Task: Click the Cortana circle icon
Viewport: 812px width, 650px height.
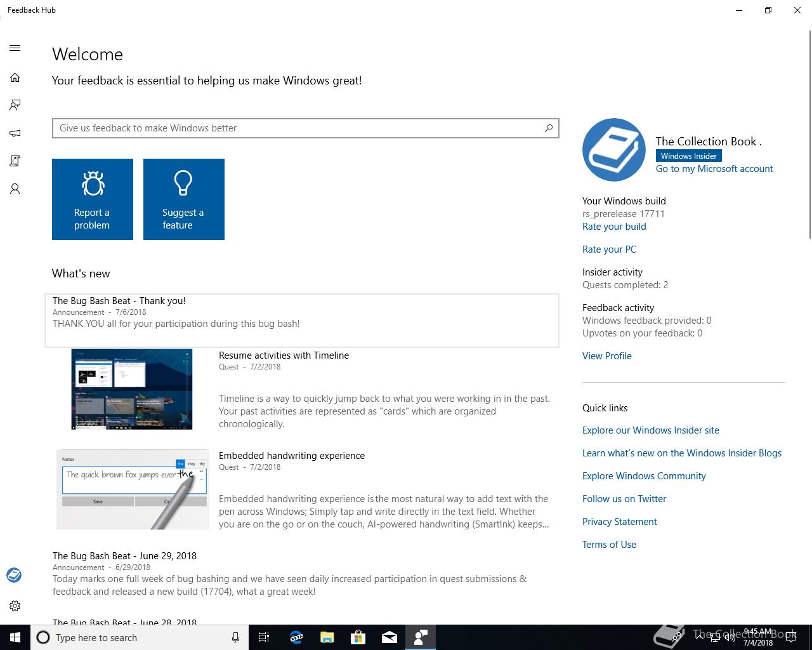Action: [x=43, y=637]
